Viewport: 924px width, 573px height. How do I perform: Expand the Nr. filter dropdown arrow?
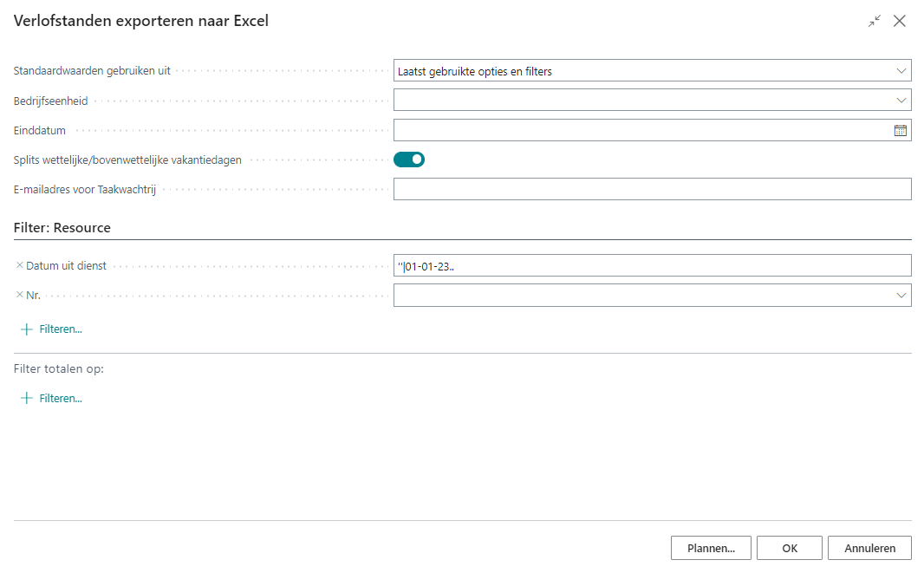pyautogui.click(x=901, y=296)
